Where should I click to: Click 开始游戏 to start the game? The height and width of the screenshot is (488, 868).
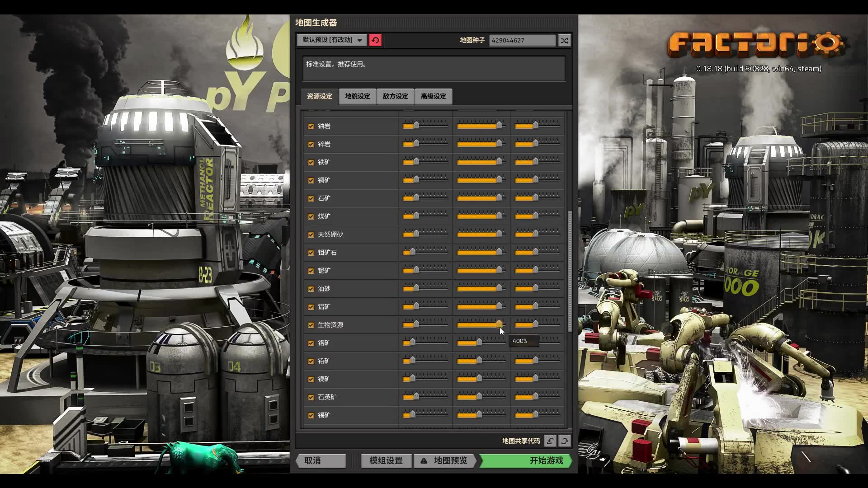tap(525, 460)
